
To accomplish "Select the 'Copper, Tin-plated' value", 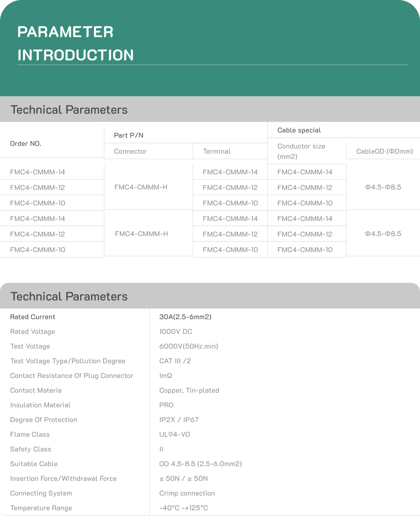I will [x=189, y=390].
